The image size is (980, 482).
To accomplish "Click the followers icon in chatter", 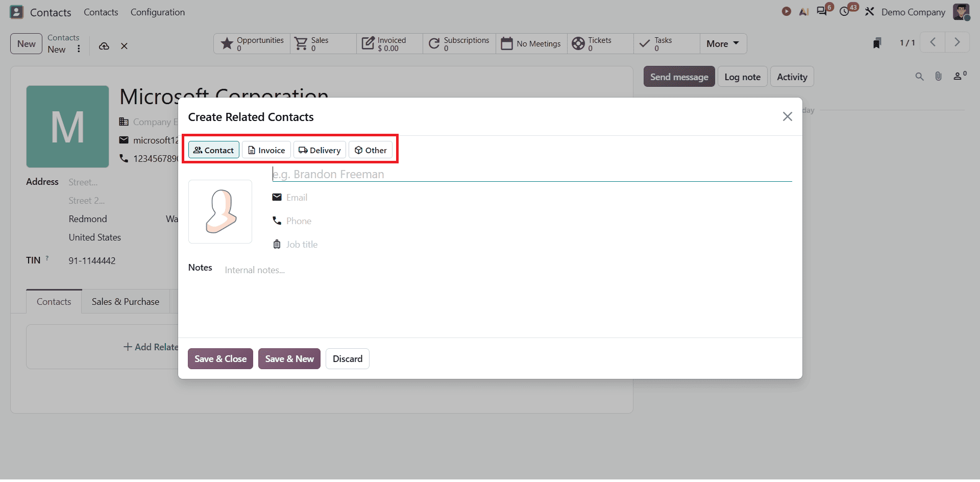I will [960, 76].
